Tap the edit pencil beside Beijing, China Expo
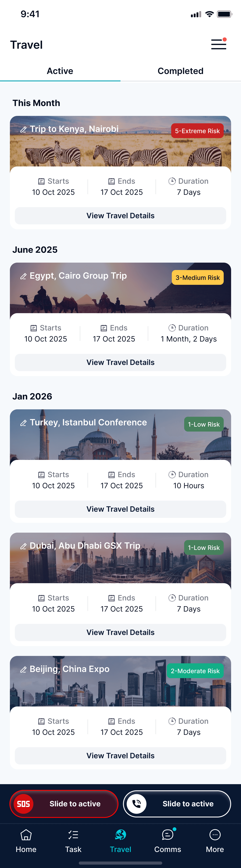This screenshot has width=241, height=868. [23, 669]
